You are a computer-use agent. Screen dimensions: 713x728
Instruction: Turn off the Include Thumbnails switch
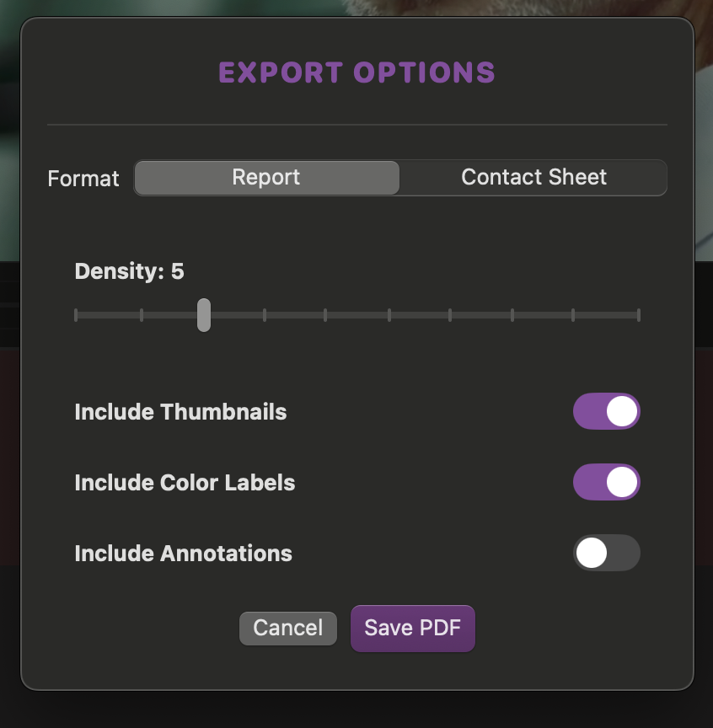click(x=607, y=412)
